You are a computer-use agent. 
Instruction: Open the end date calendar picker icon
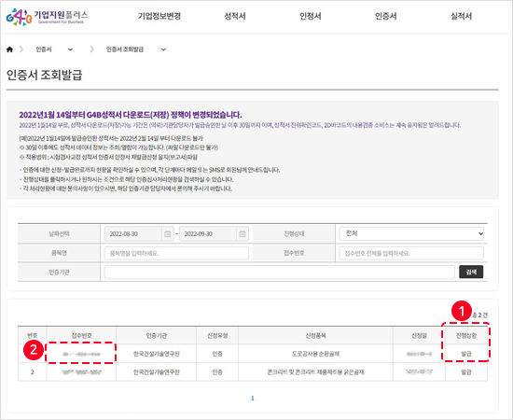point(243,233)
